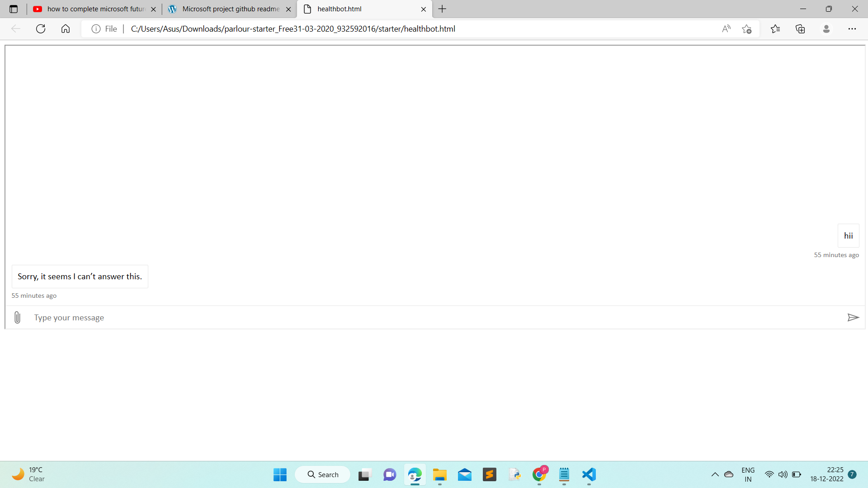Open Read aloud icon in address bar

726,29
